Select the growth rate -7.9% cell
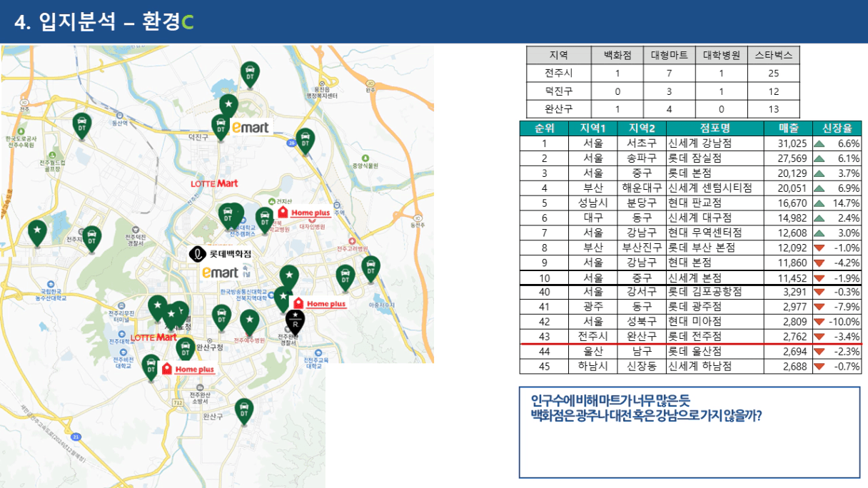This screenshot has height=488, width=868. point(837,307)
